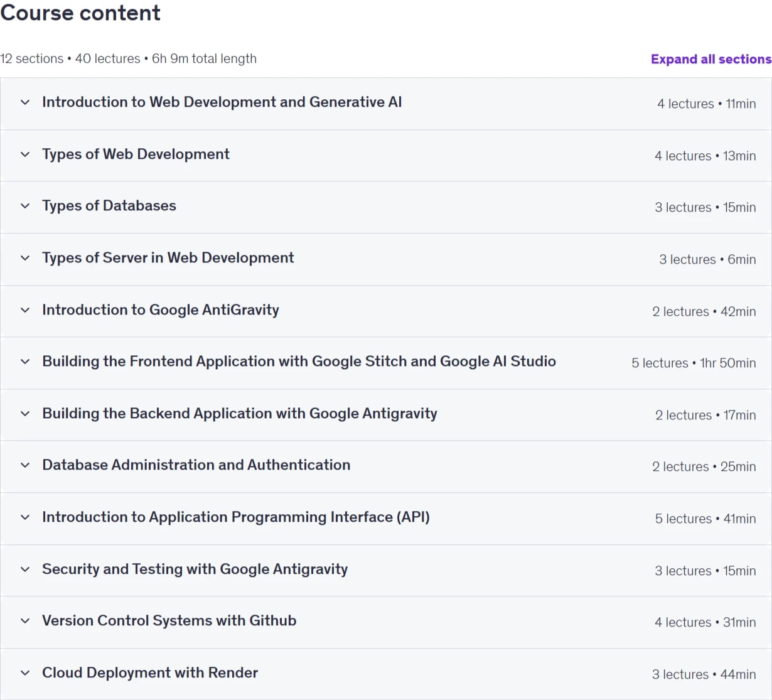Viewport: 772px width, 700px height.
Task: Click the 5 lectures • 1hr 50min label
Action: point(694,363)
